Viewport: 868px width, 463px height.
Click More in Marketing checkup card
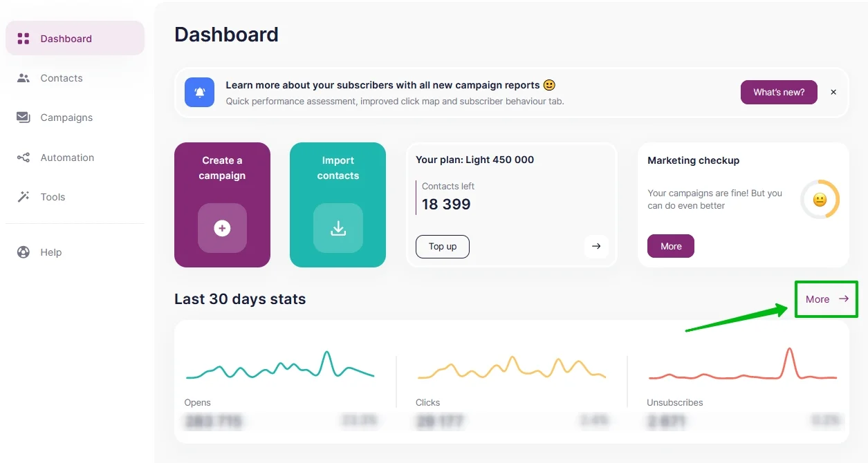[671, 246]
